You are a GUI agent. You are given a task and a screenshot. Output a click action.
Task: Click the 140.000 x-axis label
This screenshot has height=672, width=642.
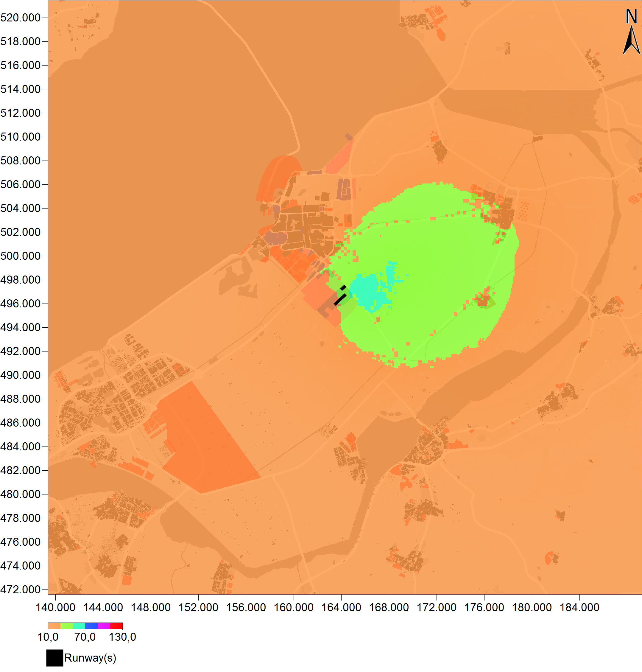click(x=55, y=608)
